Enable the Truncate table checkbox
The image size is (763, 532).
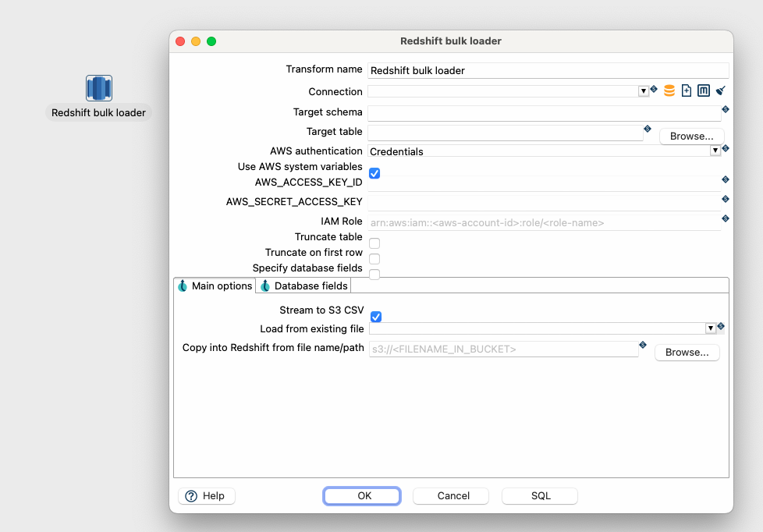pyautogui.click(x=374, y=243)
